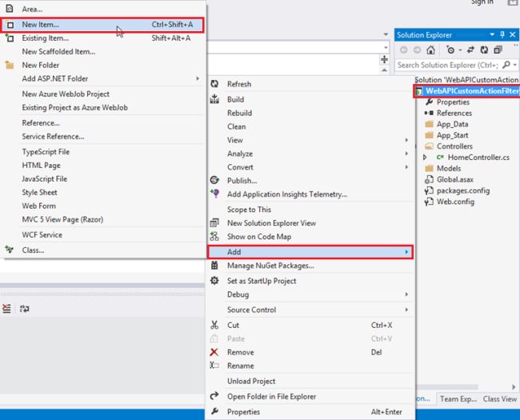Choose TypeScript File entry
The image size is (520, 420).
102,152
